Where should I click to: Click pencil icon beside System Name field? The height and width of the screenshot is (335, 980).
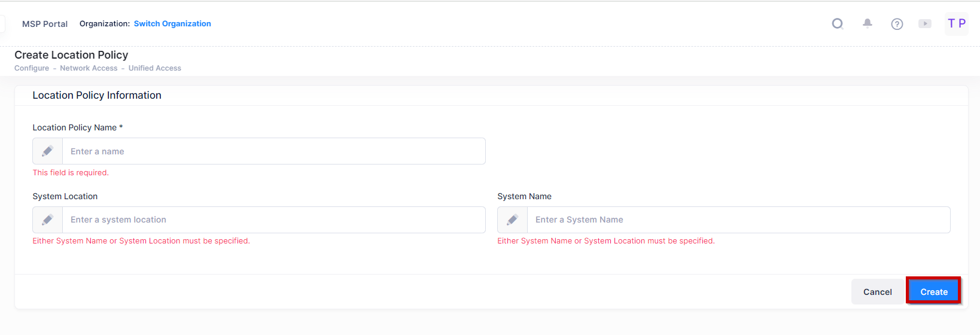coord(513,220)
